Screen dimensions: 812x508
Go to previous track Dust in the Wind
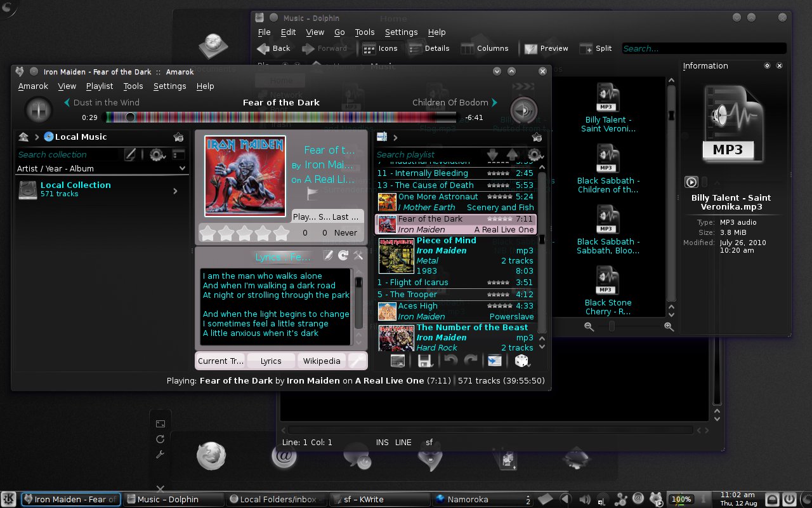(101, 102)
